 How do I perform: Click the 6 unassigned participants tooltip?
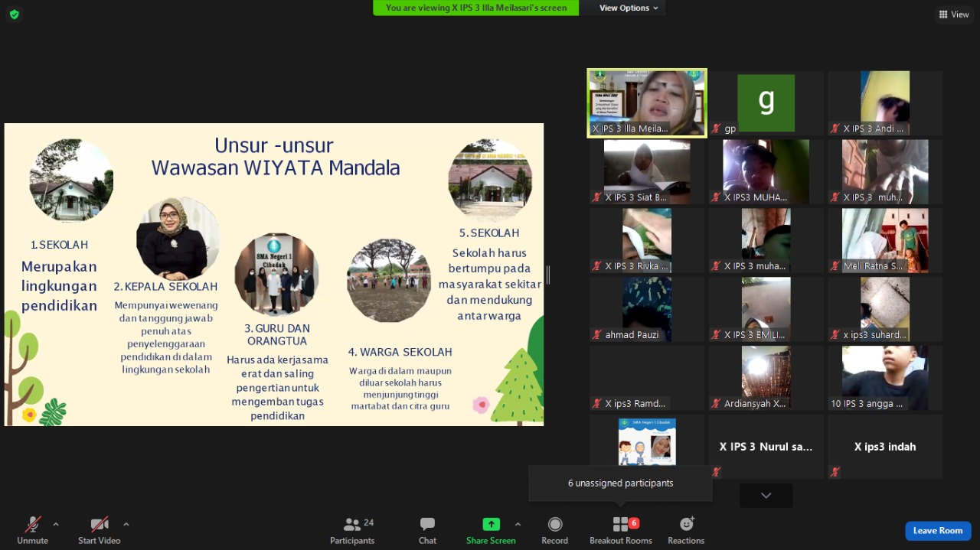620,483
